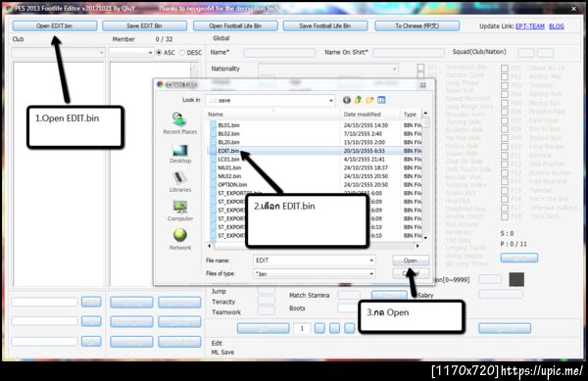Screen dimensions: 588x381
Task: Click the Open EDIT.bin button
Action: point(55,25)
